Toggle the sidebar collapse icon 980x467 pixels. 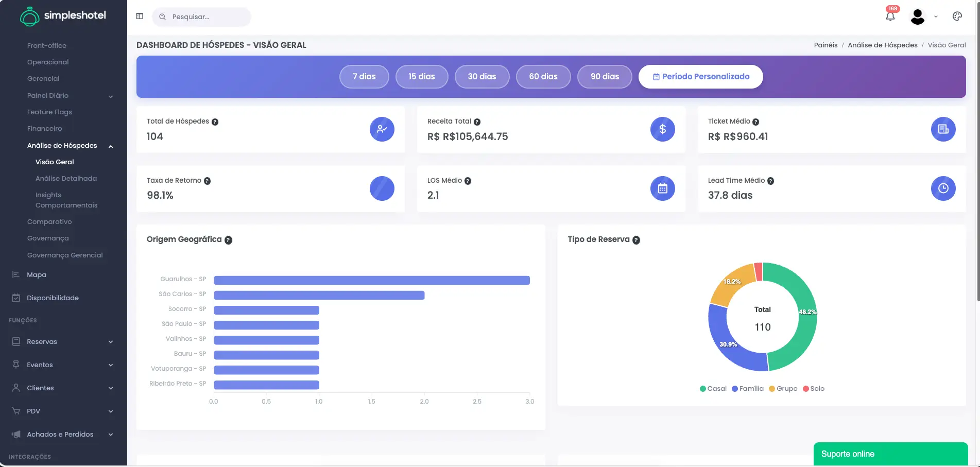tap(140, 16)
